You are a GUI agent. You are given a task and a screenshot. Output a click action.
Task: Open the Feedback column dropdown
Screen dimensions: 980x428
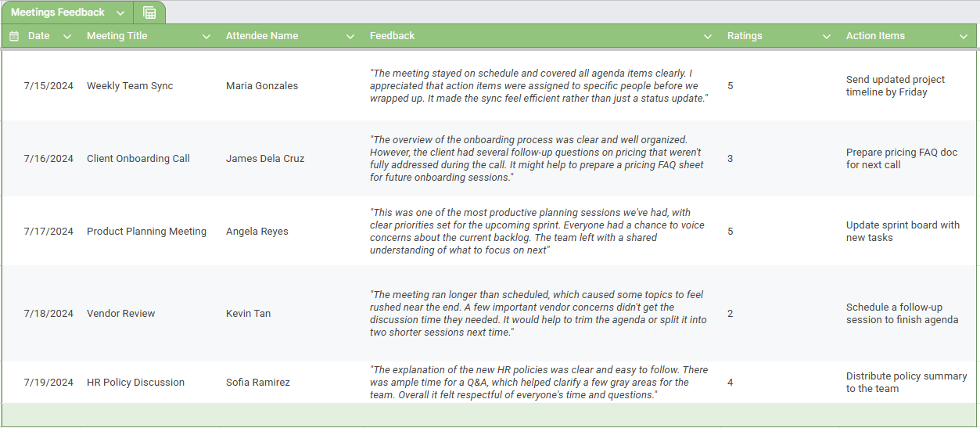[x=708, y=36]
